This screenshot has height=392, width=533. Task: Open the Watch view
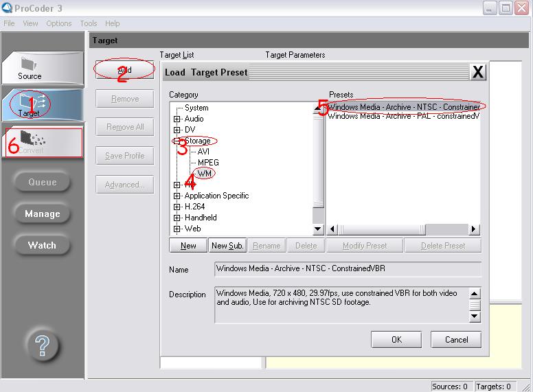pos(43,245)
